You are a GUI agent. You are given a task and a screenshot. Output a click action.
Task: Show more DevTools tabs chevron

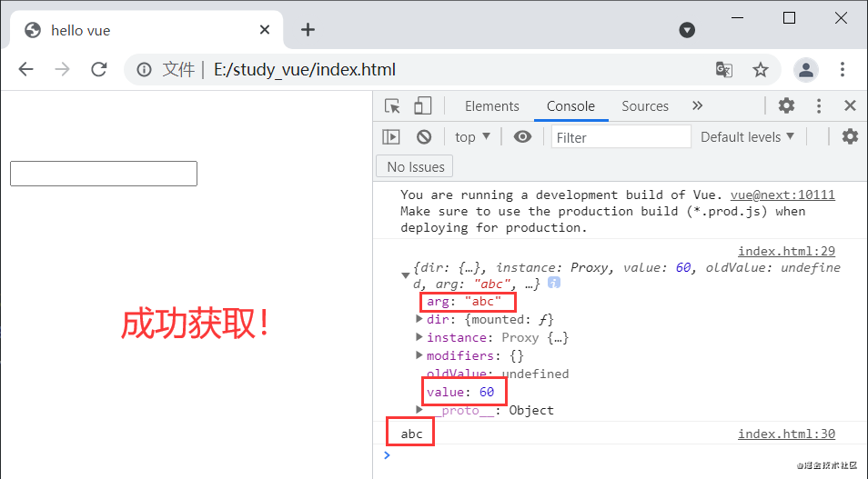click(698, 105)
